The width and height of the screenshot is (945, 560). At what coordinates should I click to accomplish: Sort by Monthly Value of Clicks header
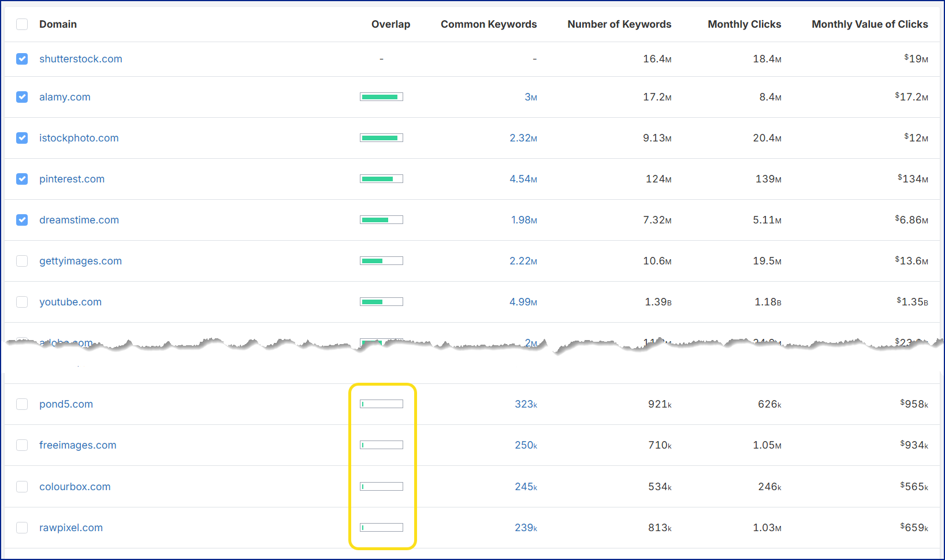870,24
